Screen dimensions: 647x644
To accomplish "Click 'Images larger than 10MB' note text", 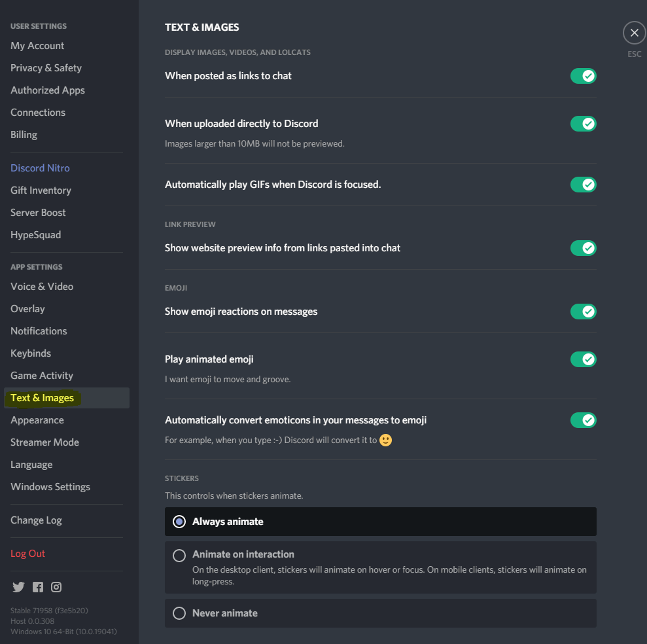I will click(254, 144).
